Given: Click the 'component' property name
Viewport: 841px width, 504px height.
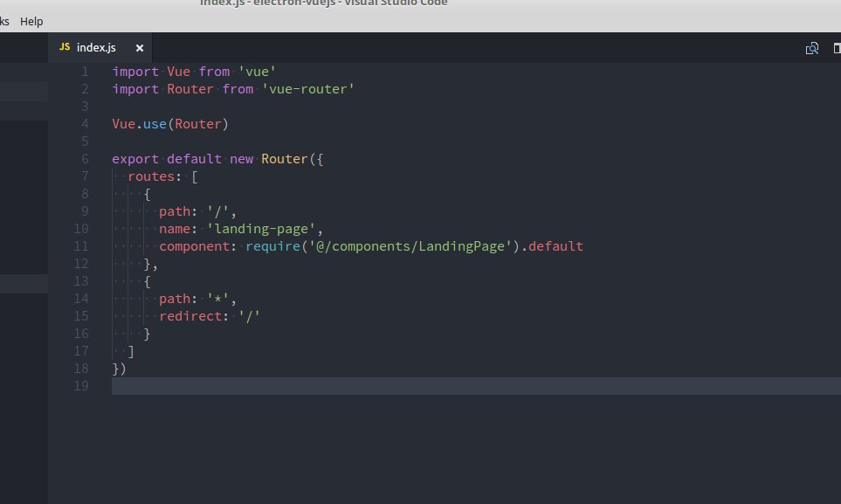Looking at the screenshot, I should [x=194, y=246].
